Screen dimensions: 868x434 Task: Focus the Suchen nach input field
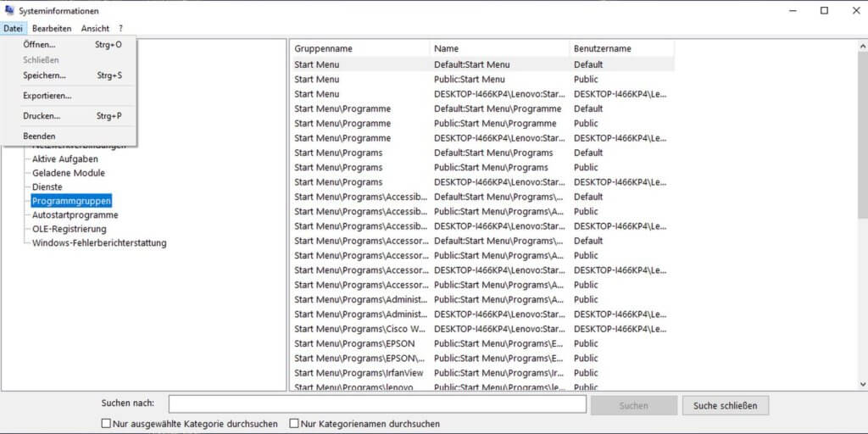[x=377, y=404]
